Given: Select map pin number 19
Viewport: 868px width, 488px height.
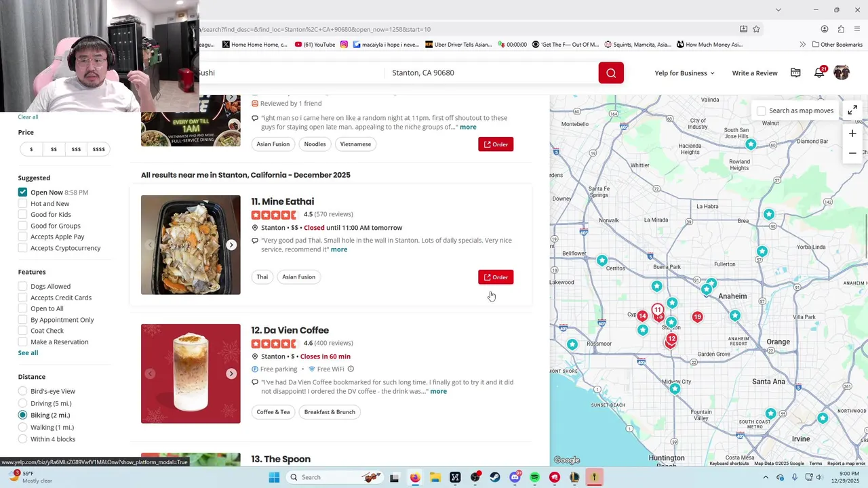Looking at the screenshot, I should [697, 317].
